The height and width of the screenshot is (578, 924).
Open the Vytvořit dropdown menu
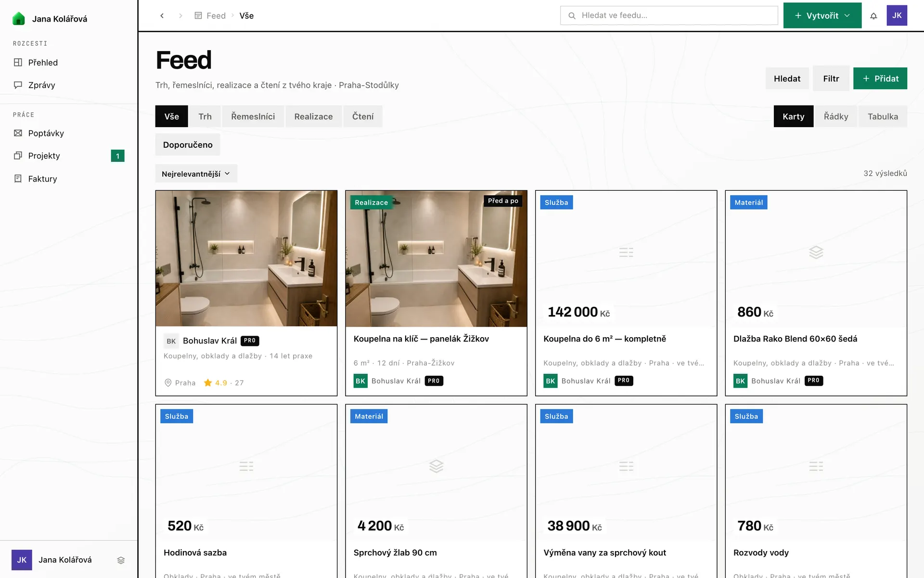[822, 15]
